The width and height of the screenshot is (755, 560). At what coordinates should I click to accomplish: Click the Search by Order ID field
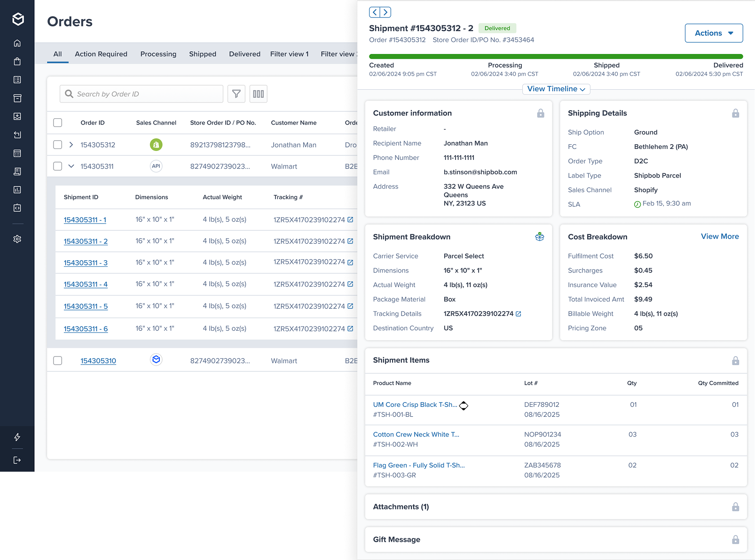[x=142, y=94]
